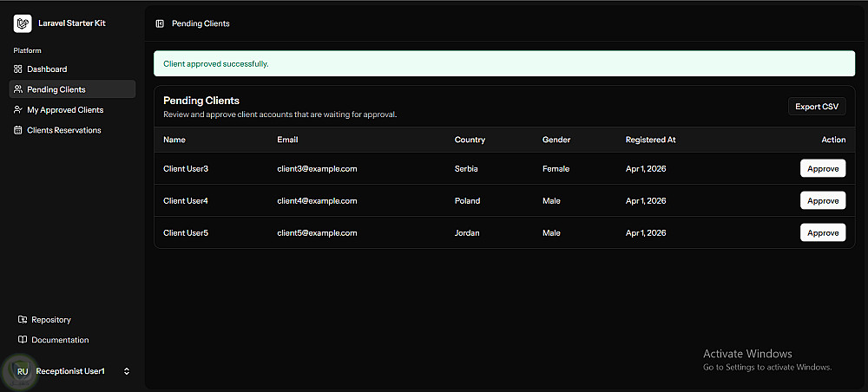This screenshot has height=392, width=868.
Task: Click Client User4's Male gender cell
Action: point(551,200)
